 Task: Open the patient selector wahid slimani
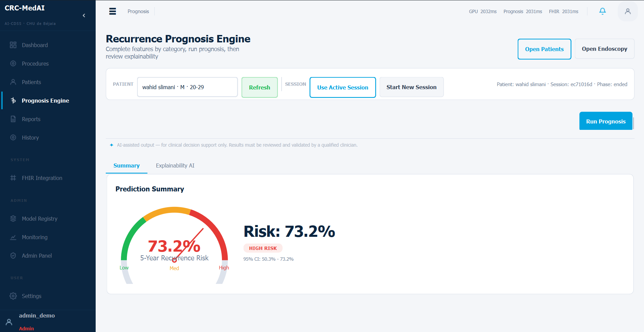coord(187,87)
